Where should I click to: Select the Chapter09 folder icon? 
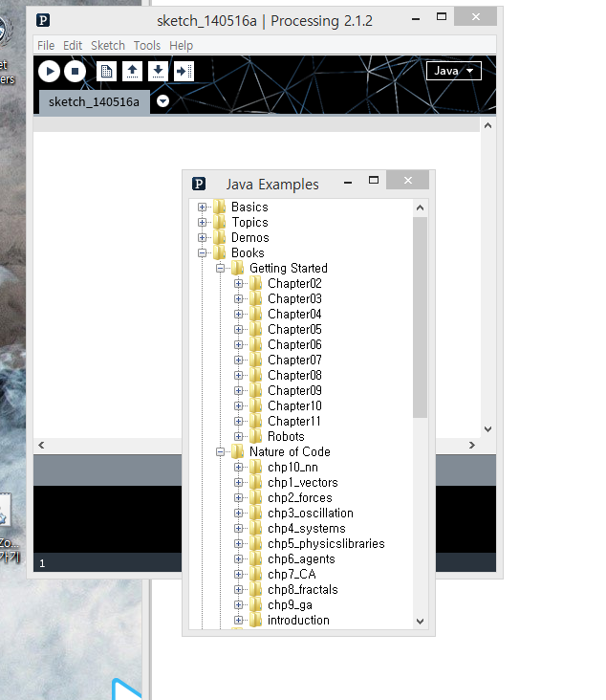pyautogui.click(x=256, y=390)
